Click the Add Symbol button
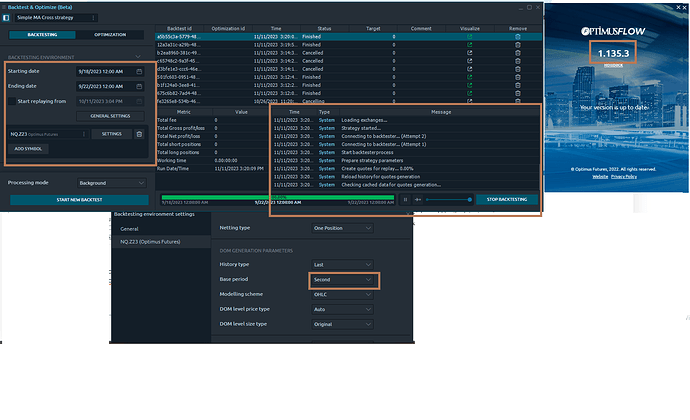The height and width of the screenshot is (420, 690). coord(28,149)
